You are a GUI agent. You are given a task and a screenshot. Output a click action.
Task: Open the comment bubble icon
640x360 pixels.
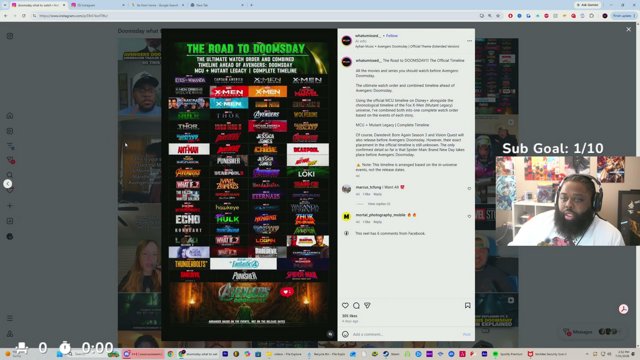pos(356,305)
